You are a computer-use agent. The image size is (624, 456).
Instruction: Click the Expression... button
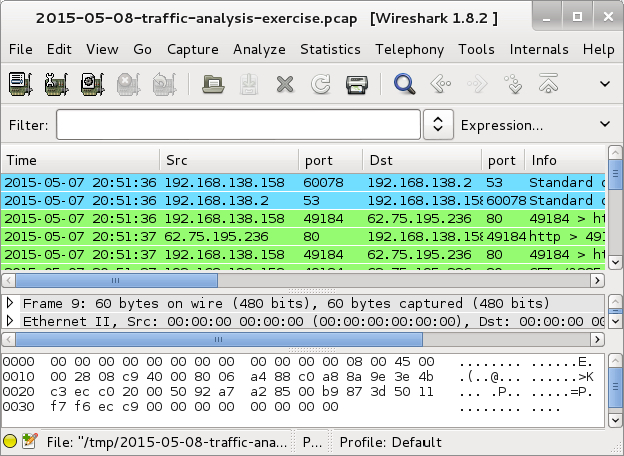502,125
